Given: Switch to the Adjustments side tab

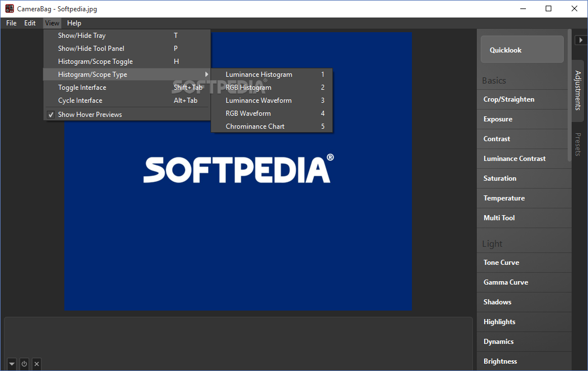Looking at the screenshot, I should [578, 90].
